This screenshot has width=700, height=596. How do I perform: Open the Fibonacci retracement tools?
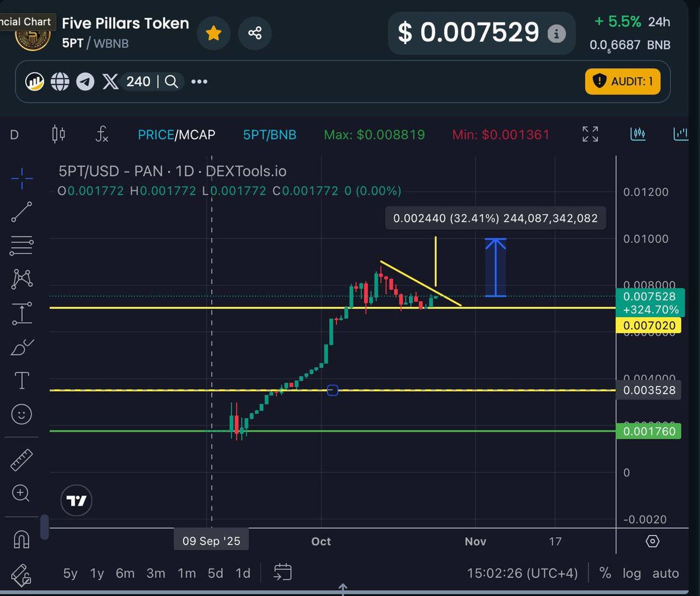[x=22, y=246]
